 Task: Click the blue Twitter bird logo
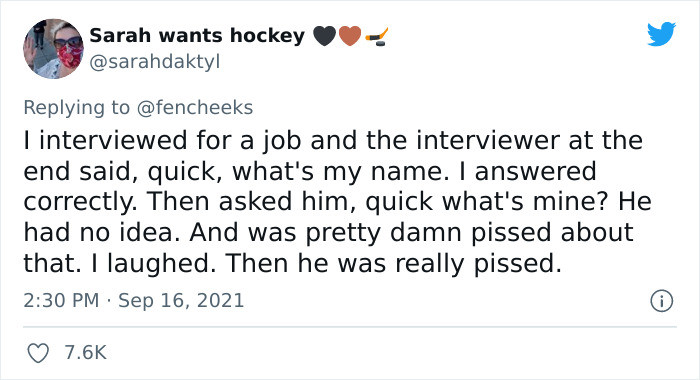pos(661,34)
